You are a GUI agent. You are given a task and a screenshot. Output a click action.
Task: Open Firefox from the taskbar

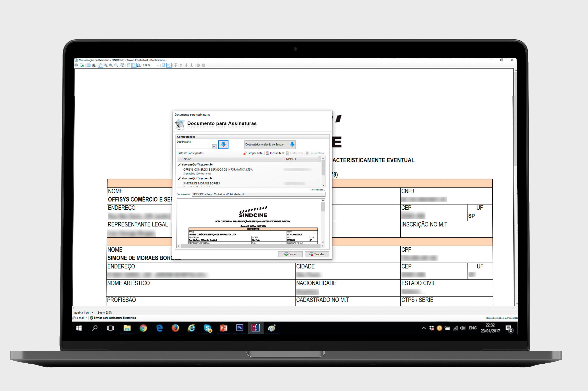coord(175,328)
